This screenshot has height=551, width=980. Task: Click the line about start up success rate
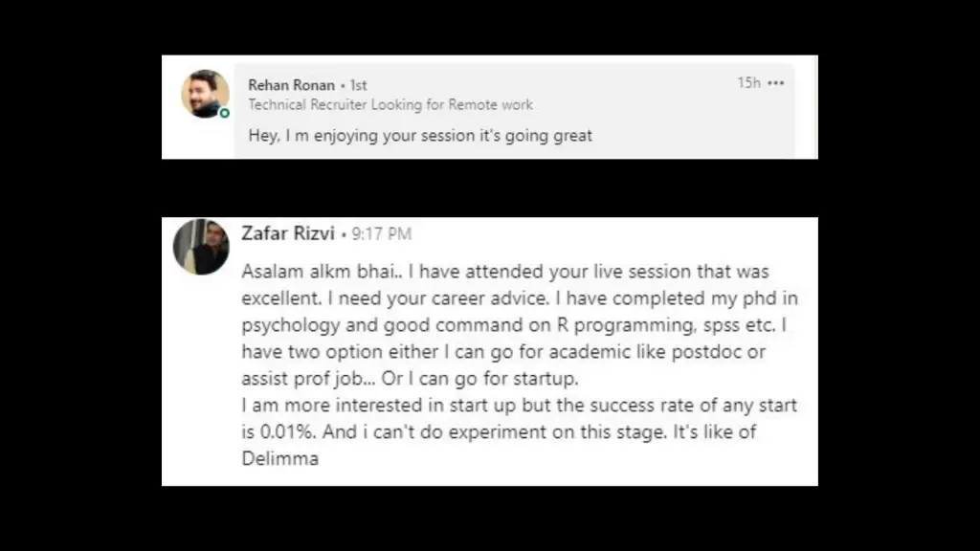(520, 406)
